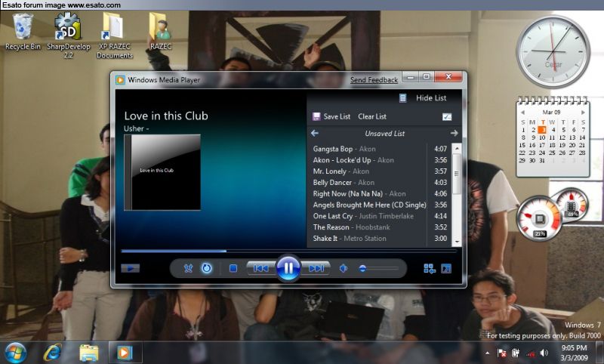Stop the current song
The width and height of the screenshot is (604, 364).
click(x=233, y=268)
